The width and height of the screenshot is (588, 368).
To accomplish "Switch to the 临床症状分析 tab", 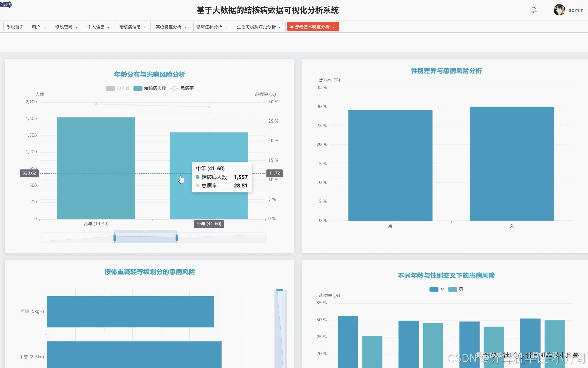I will click(x=209, y=27).
